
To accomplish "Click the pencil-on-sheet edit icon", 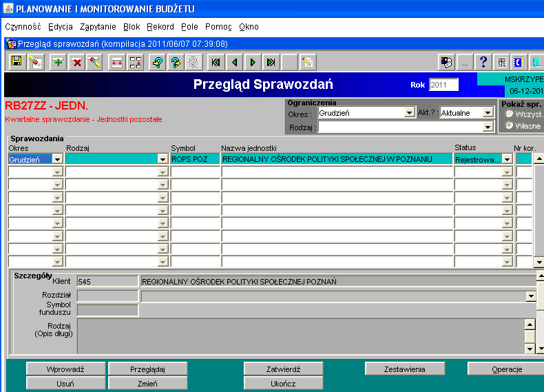I will click(307, 62).
